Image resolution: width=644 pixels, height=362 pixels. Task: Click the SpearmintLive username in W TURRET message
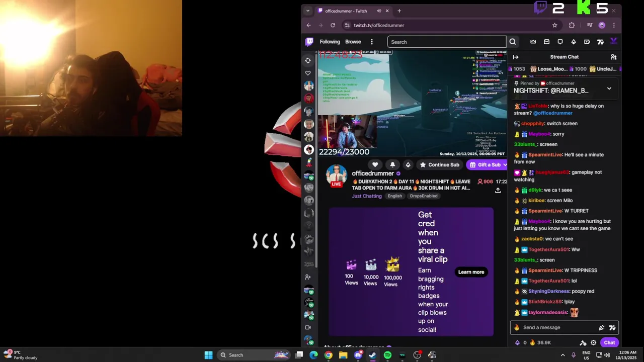click(x=545, y=211)
